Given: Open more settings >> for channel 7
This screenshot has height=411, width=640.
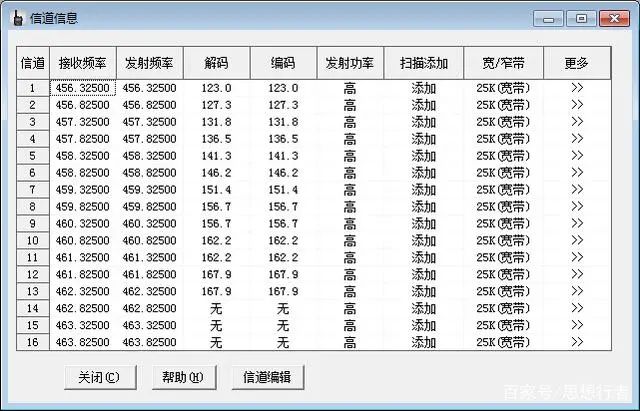Looking at the screenshot, I should coord(577,189).
